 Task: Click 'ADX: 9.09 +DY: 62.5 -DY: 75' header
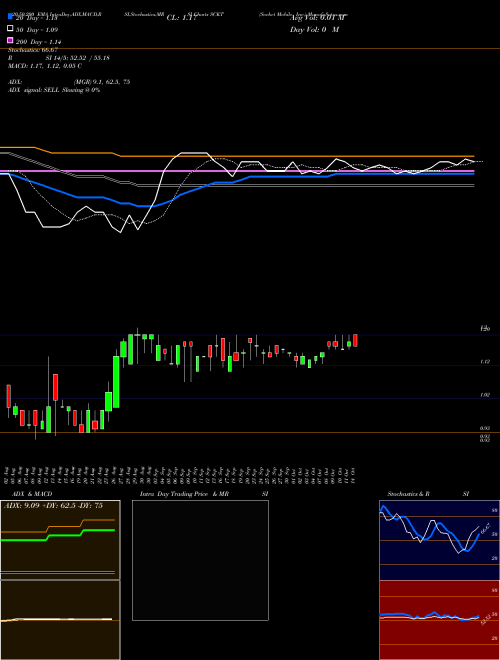pyautogui.click(x=53, y=506)
